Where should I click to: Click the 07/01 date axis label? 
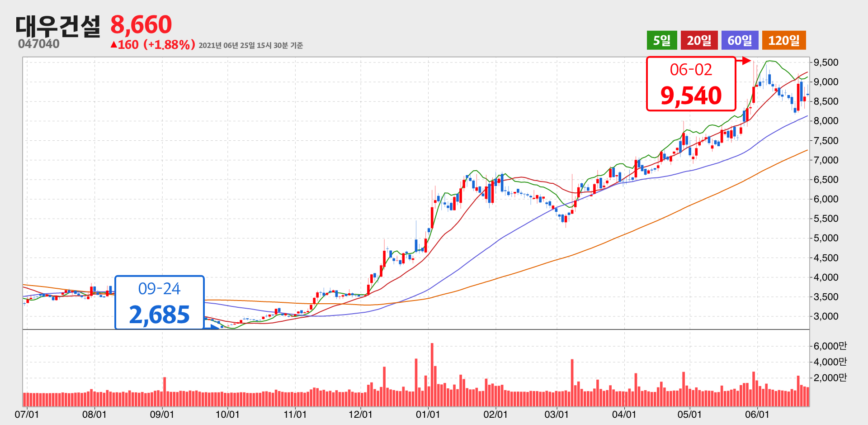[x=27, y=415]
